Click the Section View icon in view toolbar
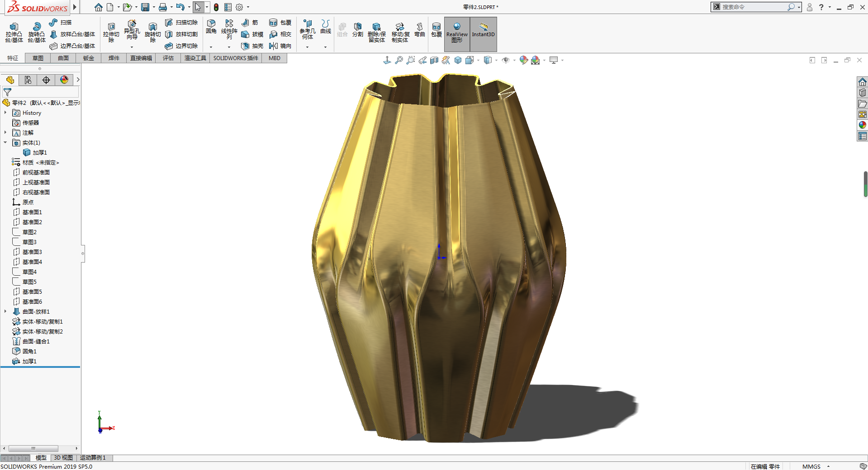Viewport: 868px width, 470px height. [434, 60]
